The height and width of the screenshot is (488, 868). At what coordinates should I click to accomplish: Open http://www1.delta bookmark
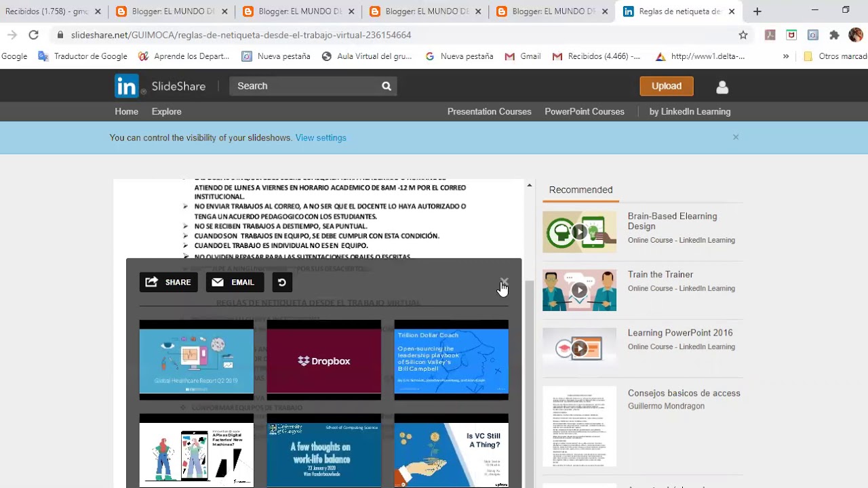pyautogui.click(x=701, y=56)
